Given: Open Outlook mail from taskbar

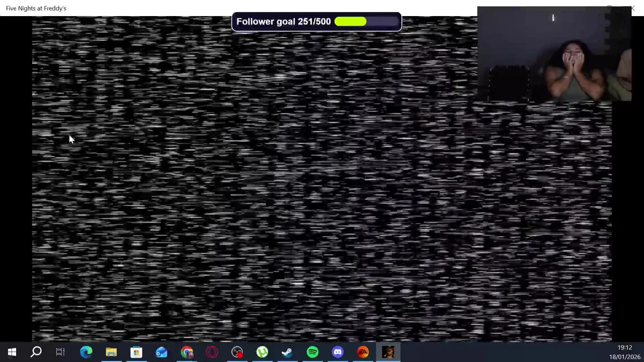Looking at the screenshot, I should 162,352.
